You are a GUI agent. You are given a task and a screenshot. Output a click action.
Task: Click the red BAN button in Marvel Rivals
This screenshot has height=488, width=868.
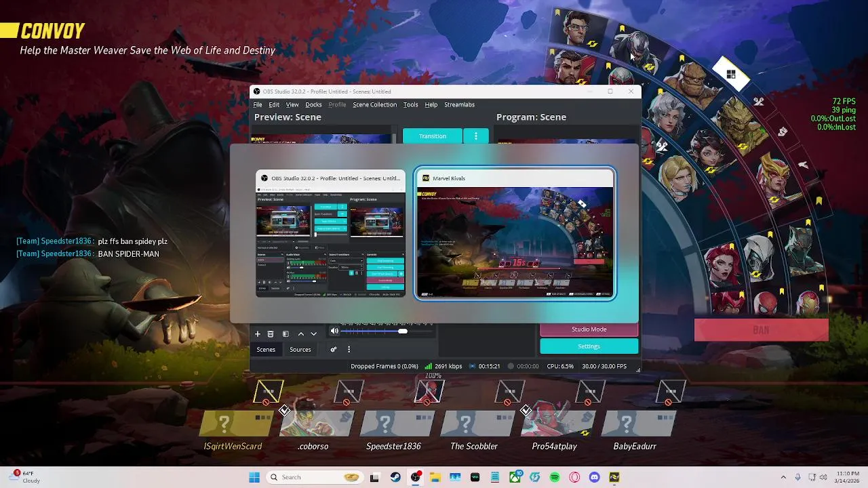click(761, 330)
